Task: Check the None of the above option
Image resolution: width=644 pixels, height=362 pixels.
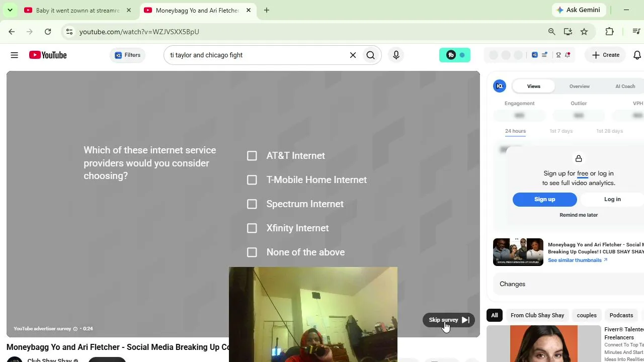Action: 252,252
